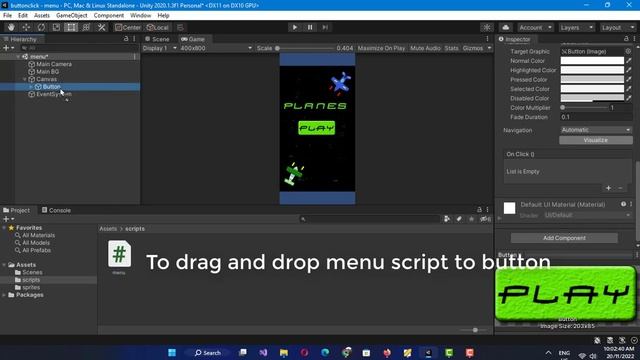Open Collab services sun icon

click(x=487, y=27)
